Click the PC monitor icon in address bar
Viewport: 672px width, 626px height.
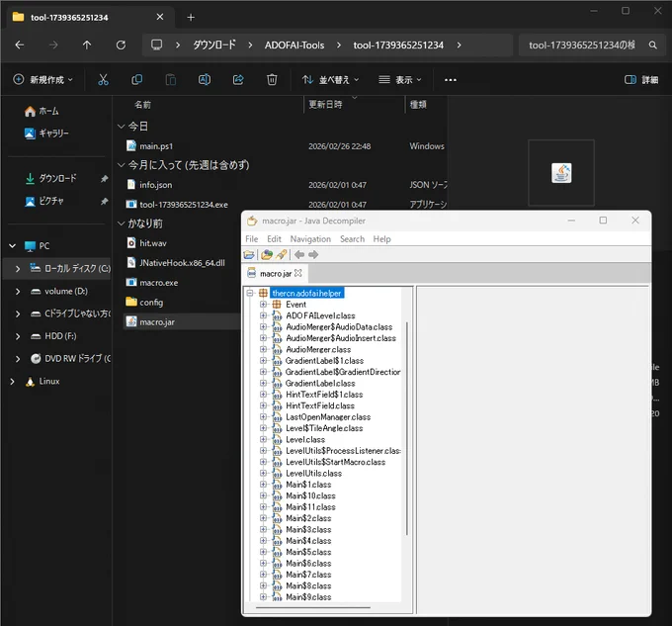(x=157, y=45)
